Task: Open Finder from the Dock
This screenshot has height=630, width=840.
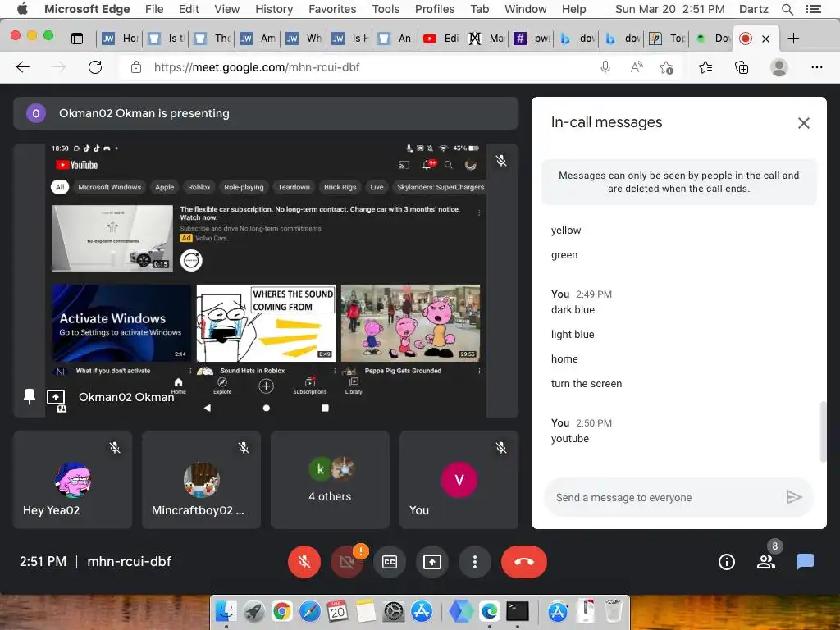Action: coord(226,610)
